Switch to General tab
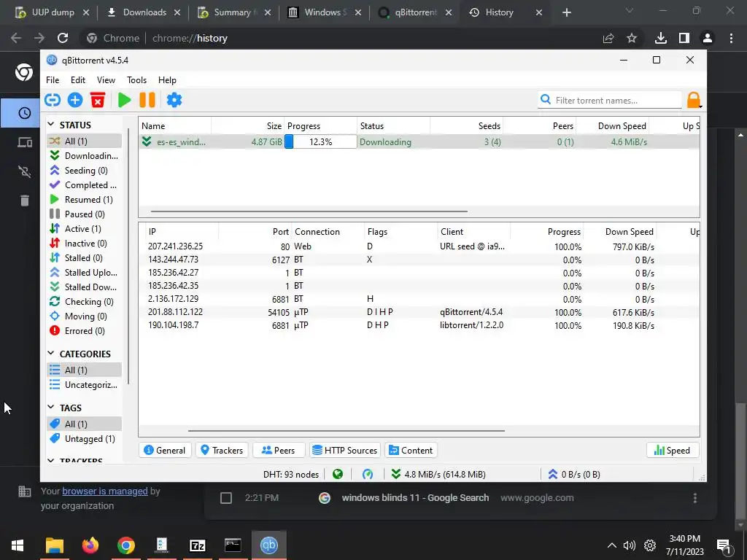This screenshot has height=560, width=747. coord(165,450)
